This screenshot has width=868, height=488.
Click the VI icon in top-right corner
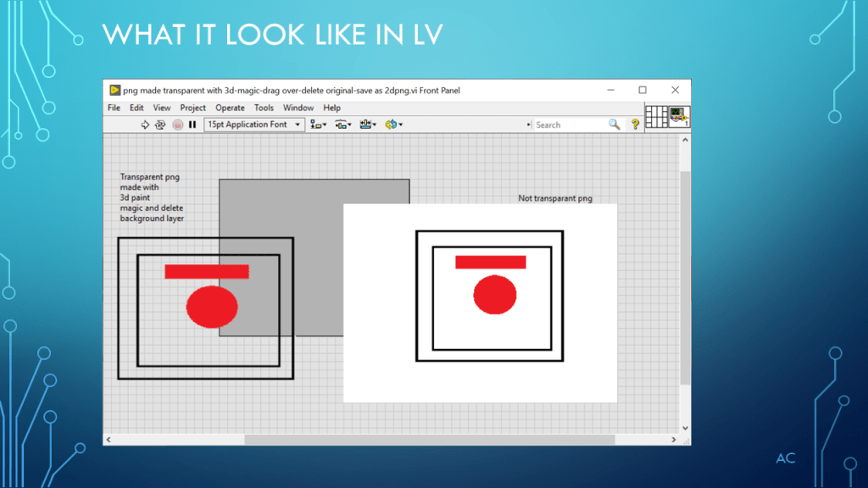679,117
